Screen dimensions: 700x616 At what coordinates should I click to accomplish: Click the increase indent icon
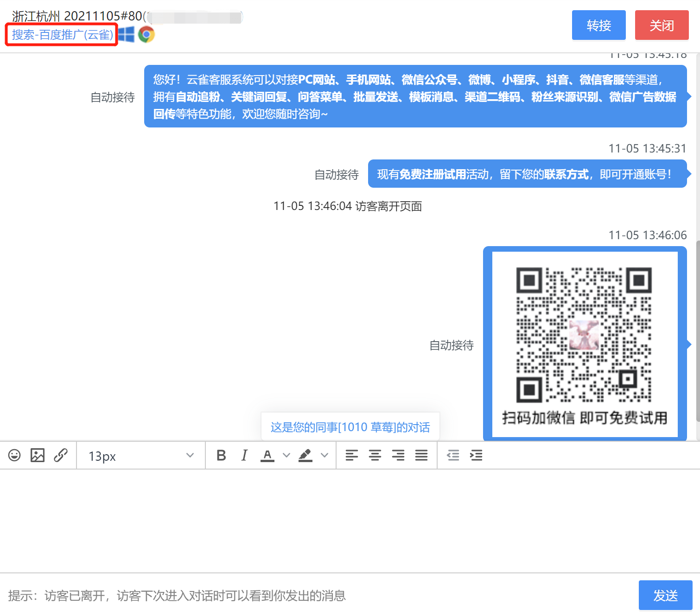pos(476,455)
